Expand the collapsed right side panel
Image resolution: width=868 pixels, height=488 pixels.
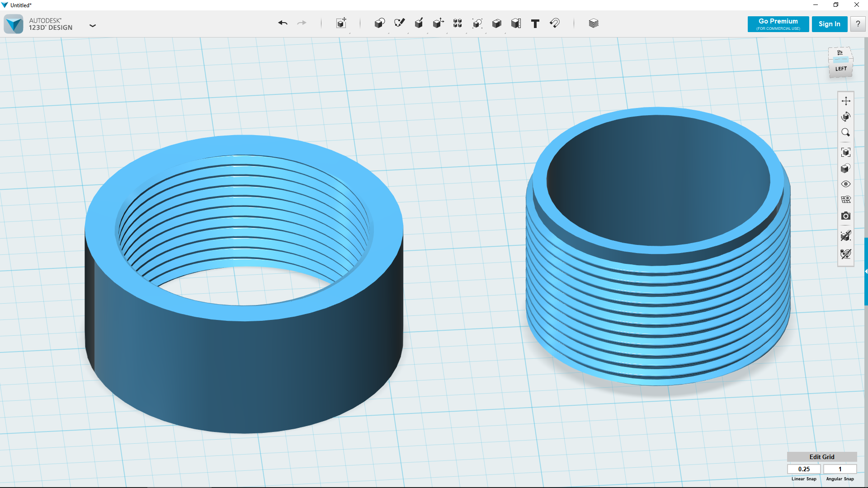click(x=866, y=271)
